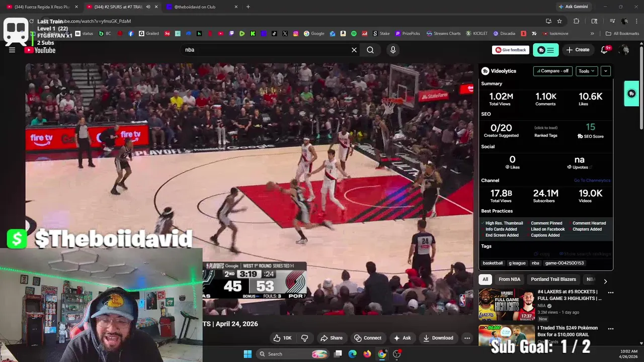644x362 pixels.
Task: Open OBS Studio from the taskbar
Action: (397, 354)
